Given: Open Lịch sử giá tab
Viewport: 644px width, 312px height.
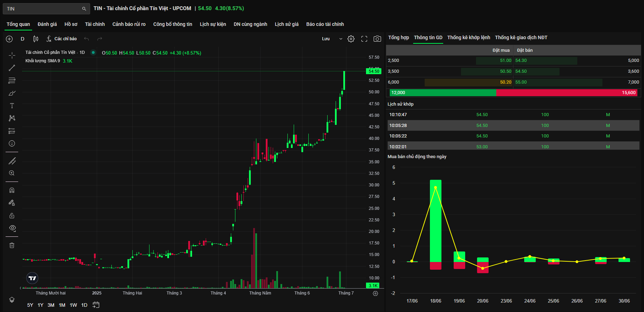Looking at the screenshot, I should pyautogui.click(x=287, y=24).
